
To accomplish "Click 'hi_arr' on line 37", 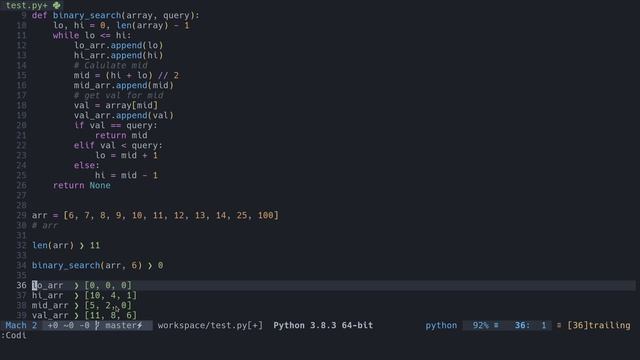I will point(48,295).
